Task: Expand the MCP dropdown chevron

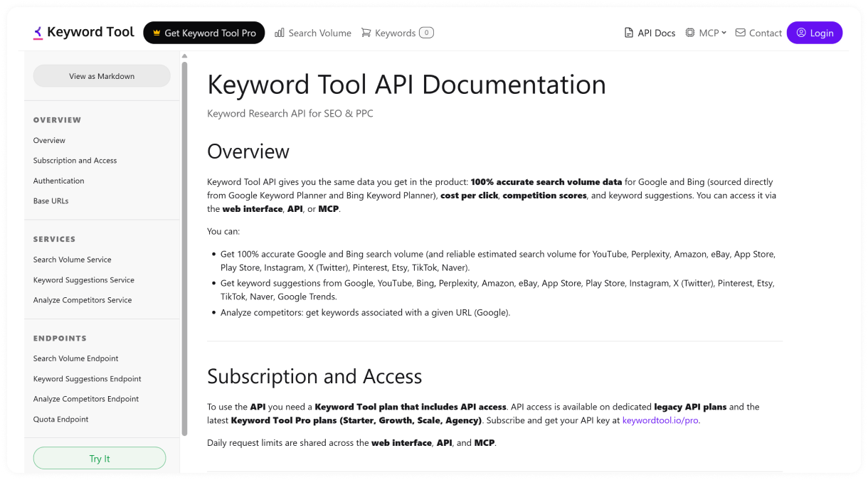Action: [x=724, y=33]
